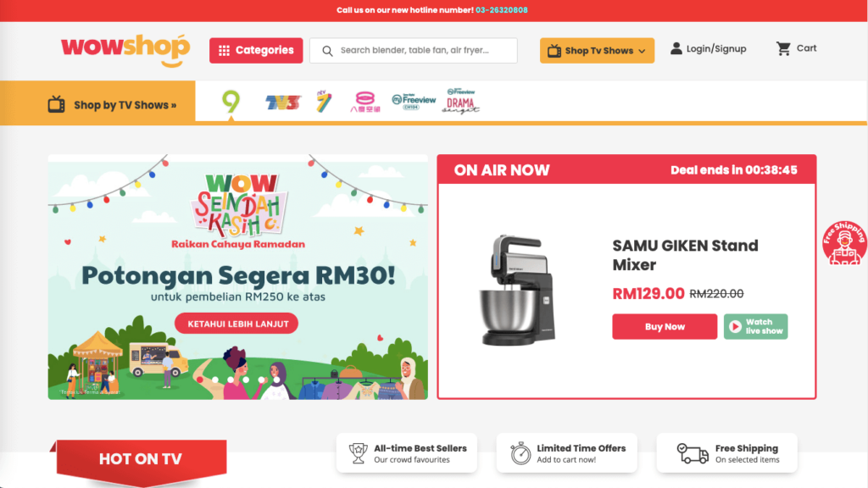Open the 8TV channel logo
Image resolution: width=868 pixels, height=488 pixels.
click(x=364, y=102)
